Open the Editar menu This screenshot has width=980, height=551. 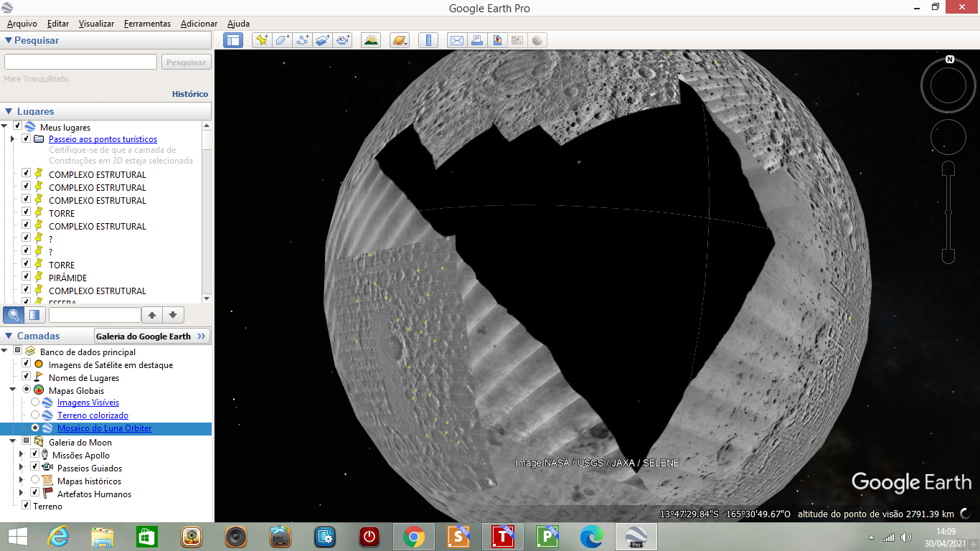pyautogui.click(x=58, y=24)
